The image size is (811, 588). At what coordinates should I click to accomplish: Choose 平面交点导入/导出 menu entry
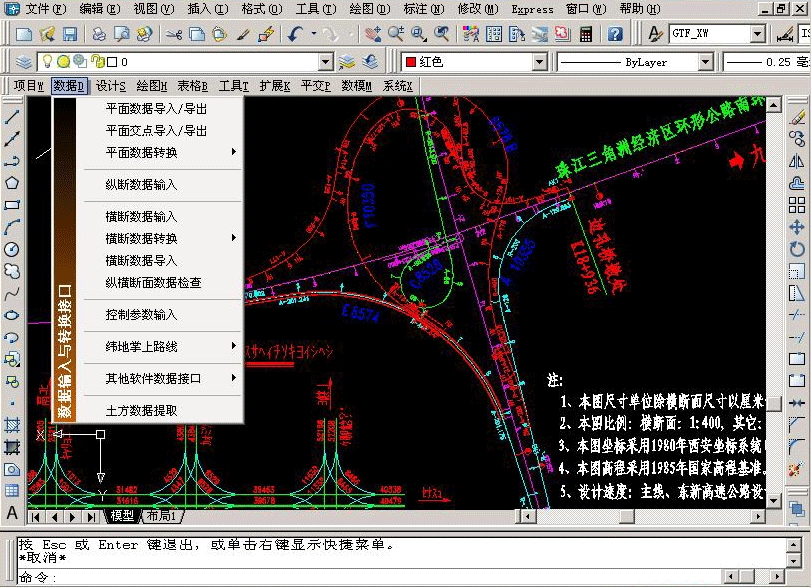[x=156, y=131]
